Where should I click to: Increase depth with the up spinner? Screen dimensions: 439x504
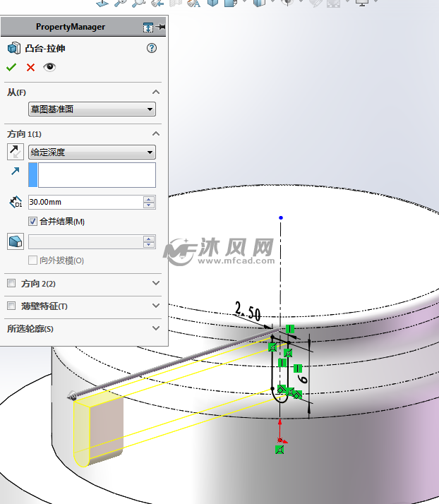(149, 199)
